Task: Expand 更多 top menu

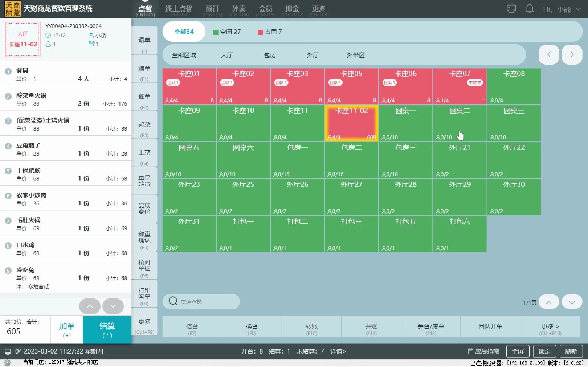Action: (319, 11)
